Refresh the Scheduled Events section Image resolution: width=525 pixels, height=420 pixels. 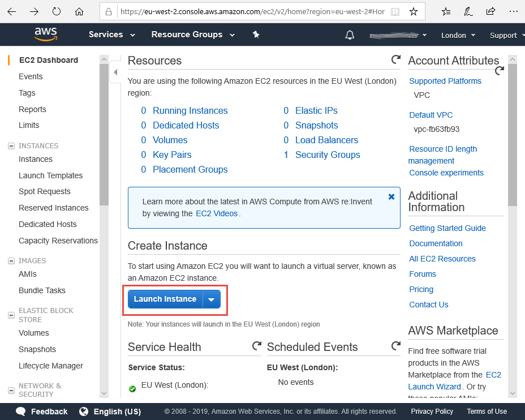pos(396,346)
